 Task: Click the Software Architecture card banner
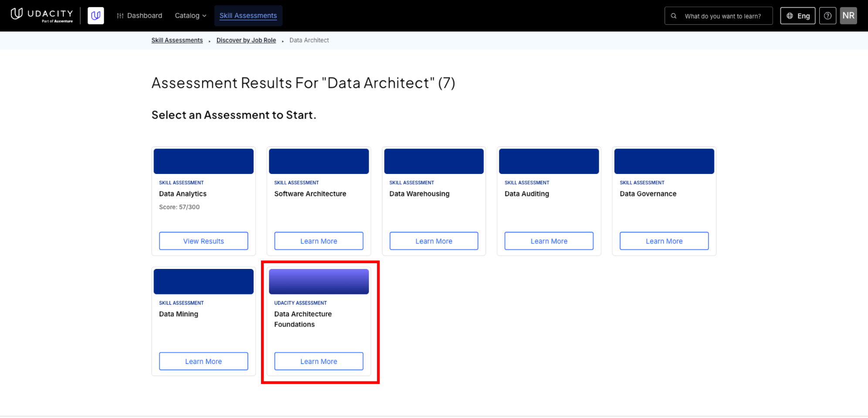[x=319, y=161]
